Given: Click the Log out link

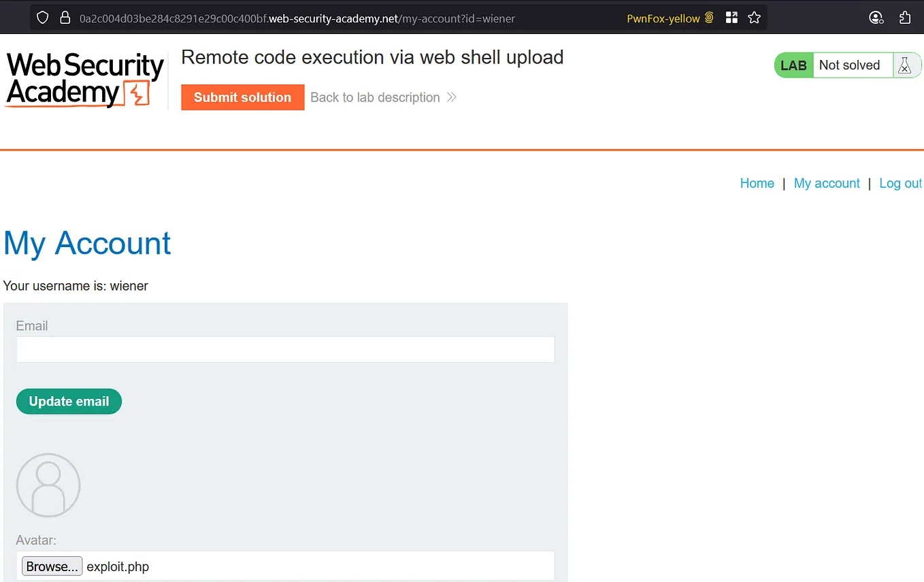Looking at the screenshot, I should (x=900, y=183).
